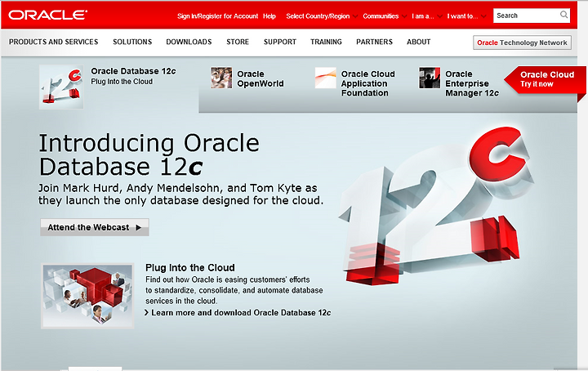588x371 pixels.
Task: Open the About menu
Action: click(419, 42)
